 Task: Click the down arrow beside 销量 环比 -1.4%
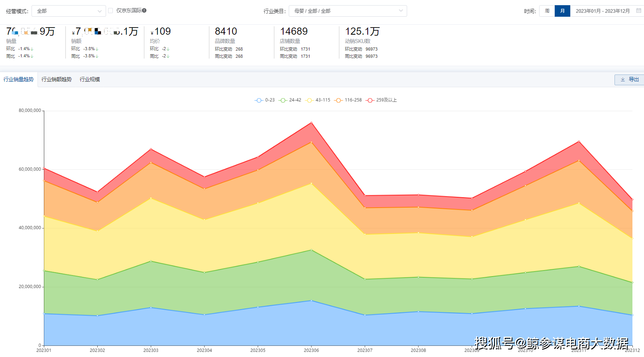coord(32,49)
